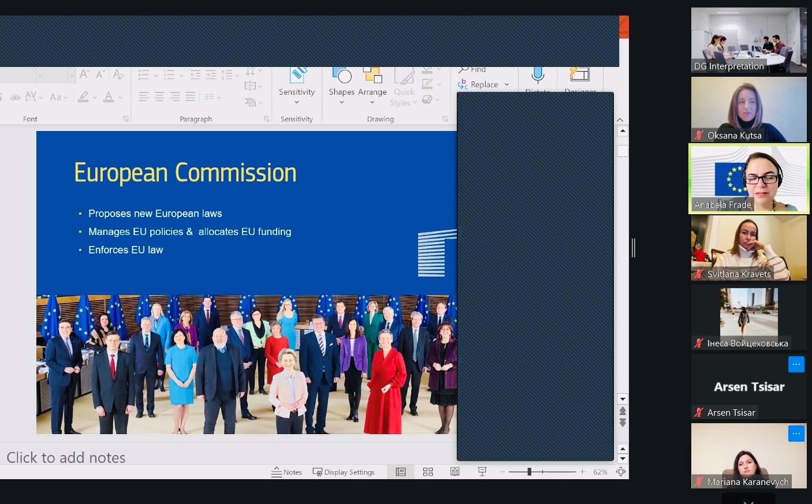
Task: Open Reading View from status bar
Action: [455, 472]
